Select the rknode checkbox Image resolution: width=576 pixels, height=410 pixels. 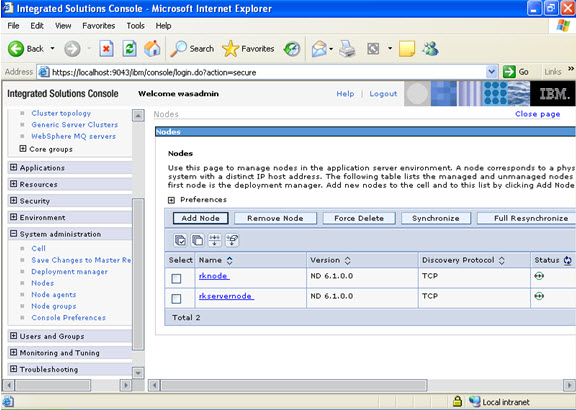pyautogui.click(x=176, y=278)
